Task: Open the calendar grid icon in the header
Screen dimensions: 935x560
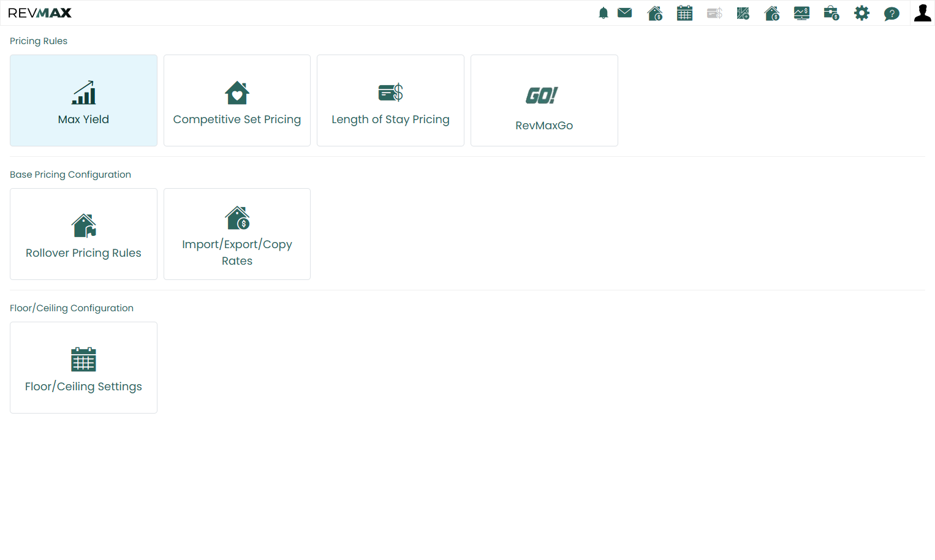Action: 684,13
